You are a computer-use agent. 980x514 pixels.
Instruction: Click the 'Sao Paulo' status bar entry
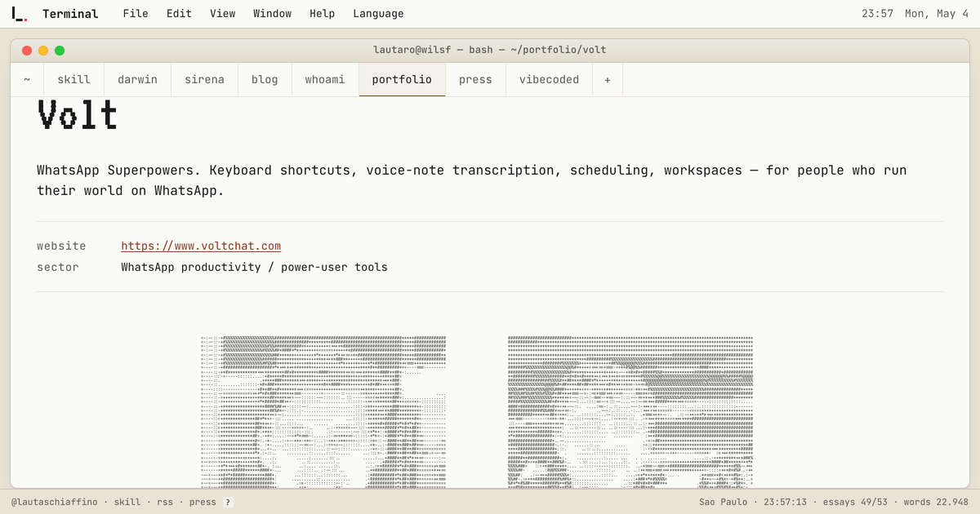coord(724,503)
